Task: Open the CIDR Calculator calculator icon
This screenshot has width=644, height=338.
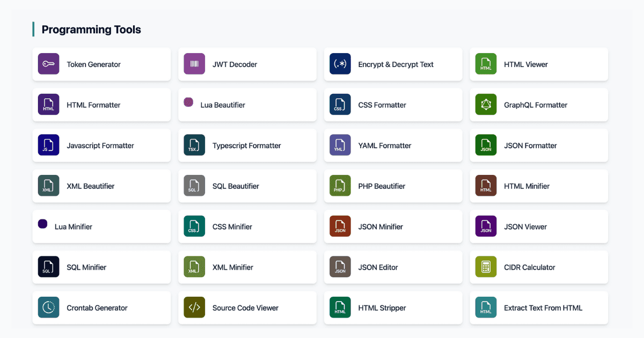Action: [486, 267]
